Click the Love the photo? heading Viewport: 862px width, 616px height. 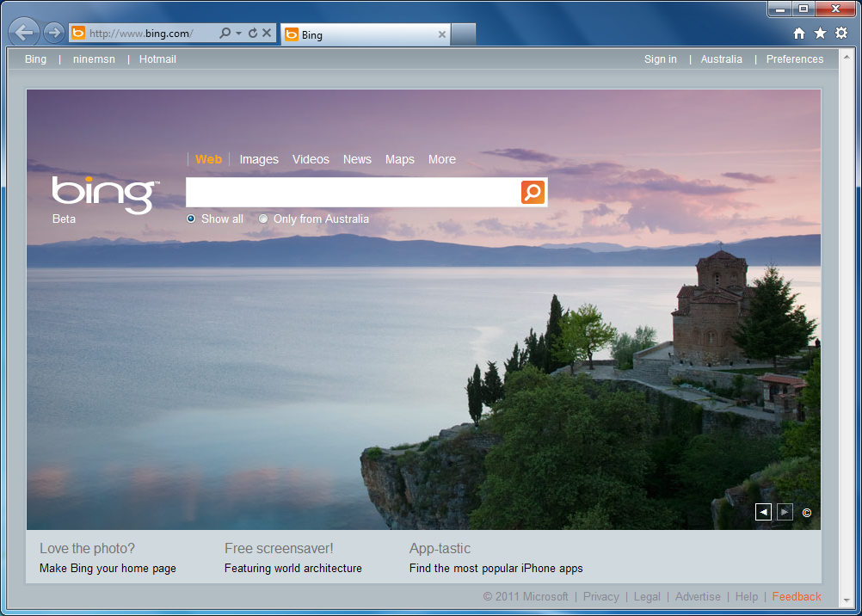click(87, 548)
